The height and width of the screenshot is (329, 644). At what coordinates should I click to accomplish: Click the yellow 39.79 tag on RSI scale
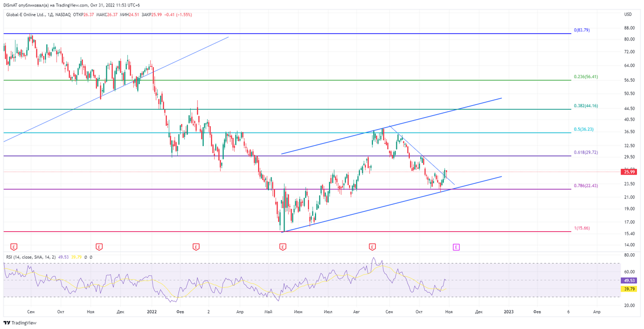pos(629,289)
